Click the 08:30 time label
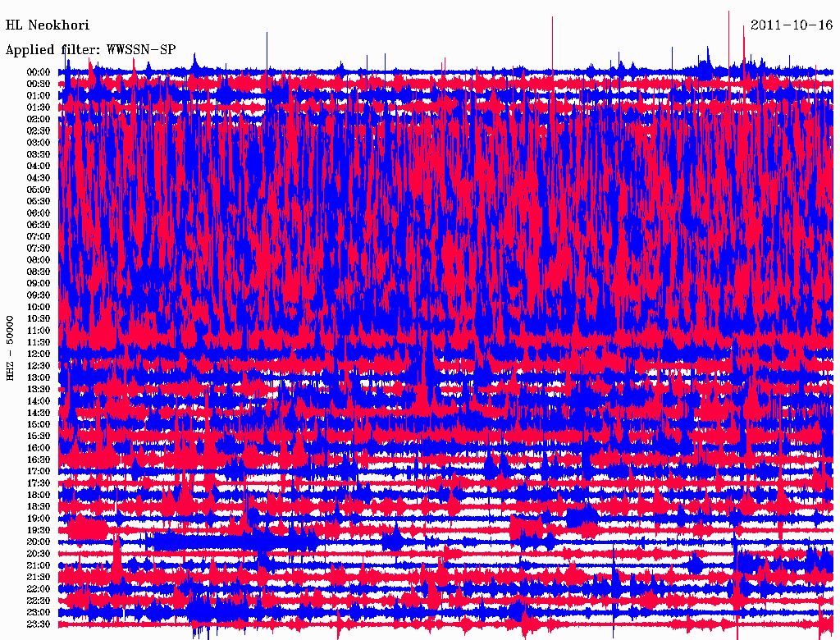840x640 pixels. coord(39,272)
